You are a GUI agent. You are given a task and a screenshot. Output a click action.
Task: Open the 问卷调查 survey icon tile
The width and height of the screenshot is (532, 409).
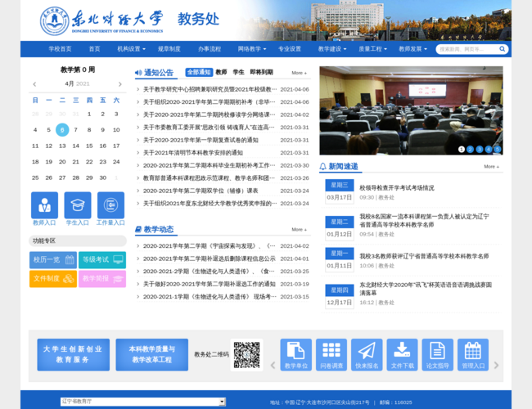331,354
